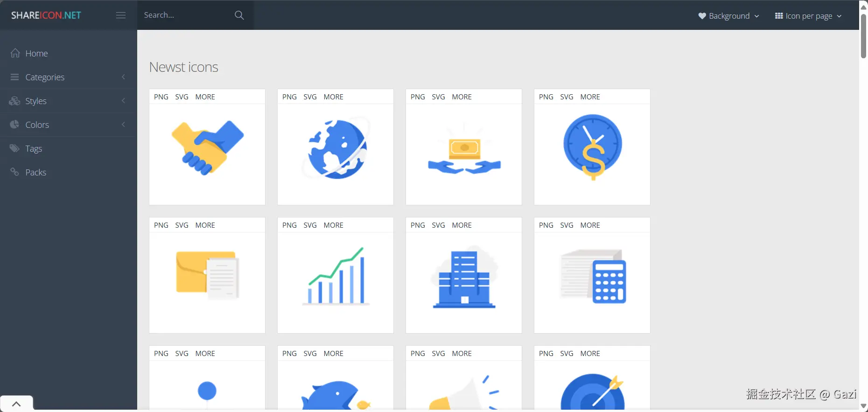Image resolution: width=868 pixels, height=412 pixels.
Task: Click the scrollbar down arrow
Action: pyautogui.click(x=863, y=406)
